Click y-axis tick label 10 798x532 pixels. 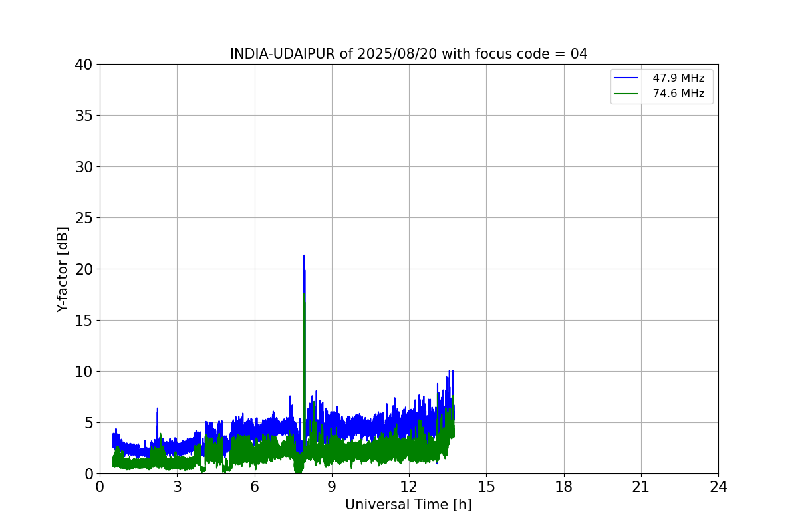coord(84,372)
